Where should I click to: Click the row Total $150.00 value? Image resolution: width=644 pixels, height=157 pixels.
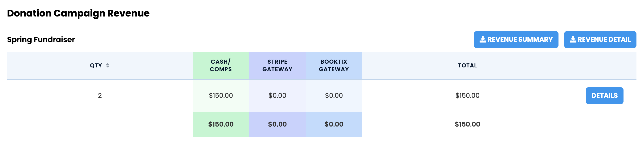tap(467, 95)
